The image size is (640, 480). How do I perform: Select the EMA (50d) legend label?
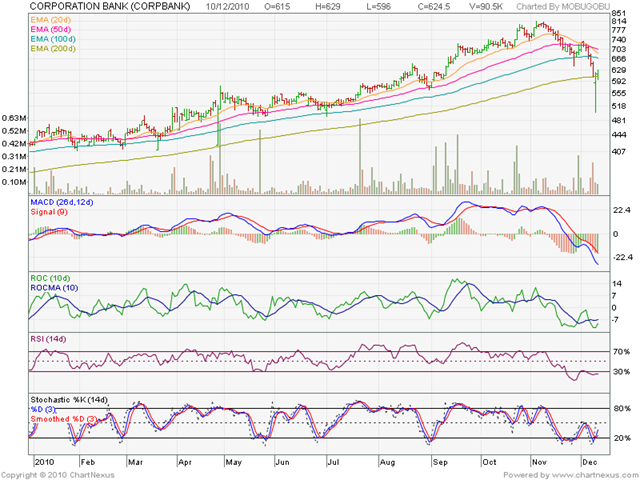click(51, 29)
